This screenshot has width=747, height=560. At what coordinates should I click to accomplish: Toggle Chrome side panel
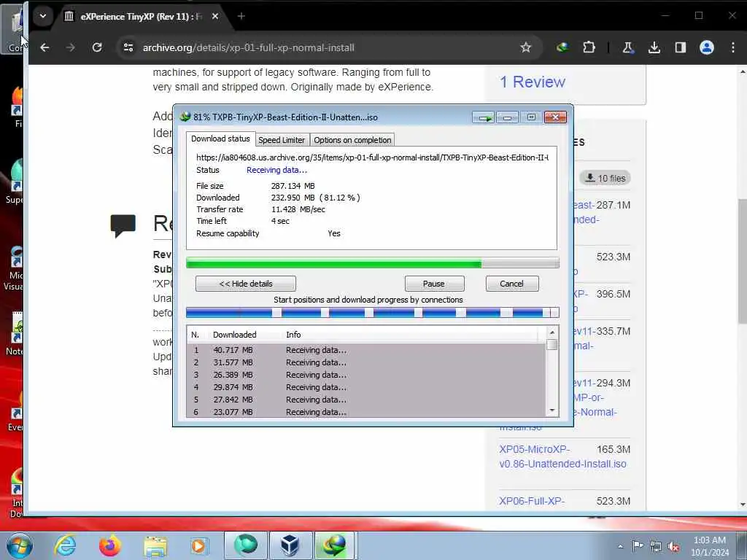pos(681,47)
